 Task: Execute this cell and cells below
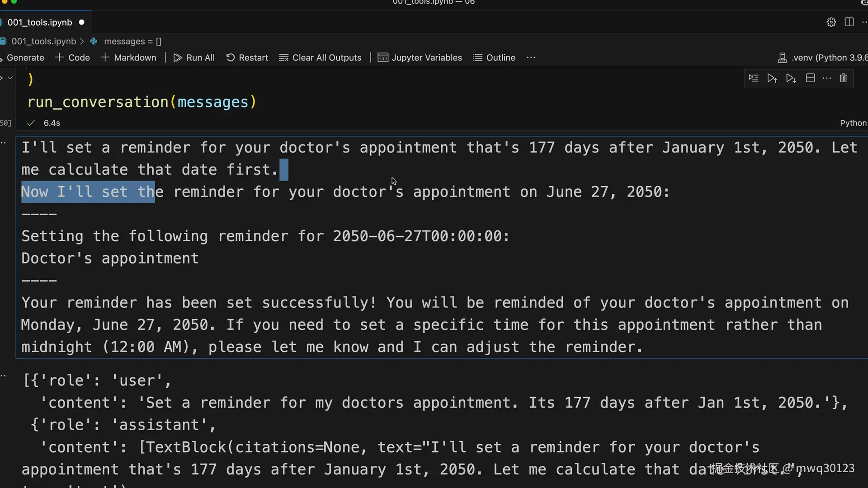click(791, 78)
